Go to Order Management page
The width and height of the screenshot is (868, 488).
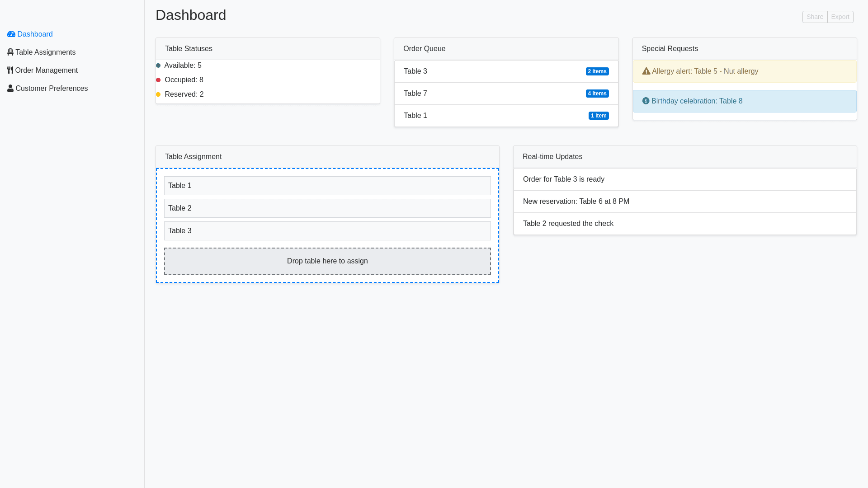[x=46, y=70]
